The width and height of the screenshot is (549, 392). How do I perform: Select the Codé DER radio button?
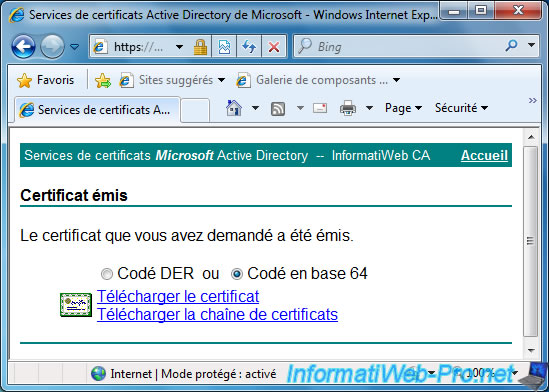107,274
